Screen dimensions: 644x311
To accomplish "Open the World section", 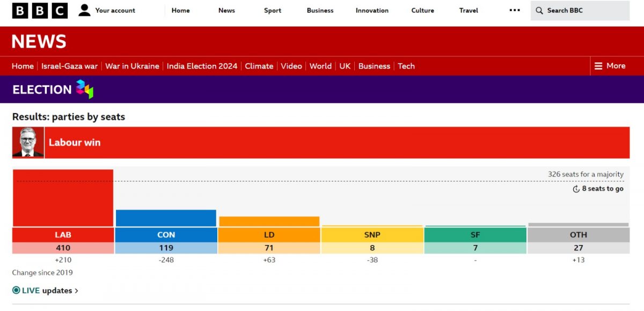I will (x=320, y=66).
